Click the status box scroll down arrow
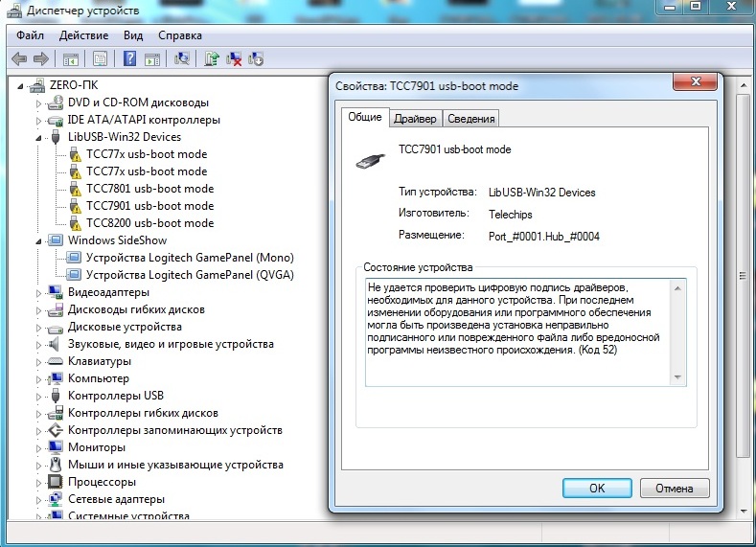This screenshot has width=756, height=547. 677,376
